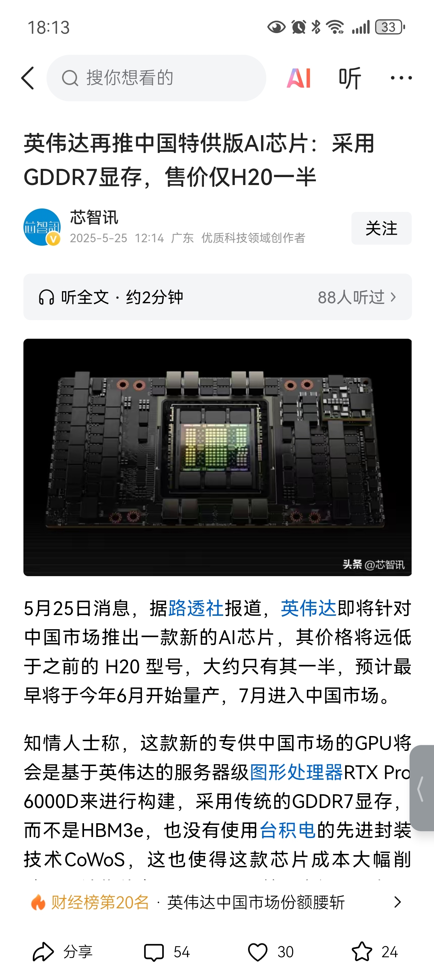Screen dimensions: 434x980
Task: Tap the back arrow icon
Action: 28,78
